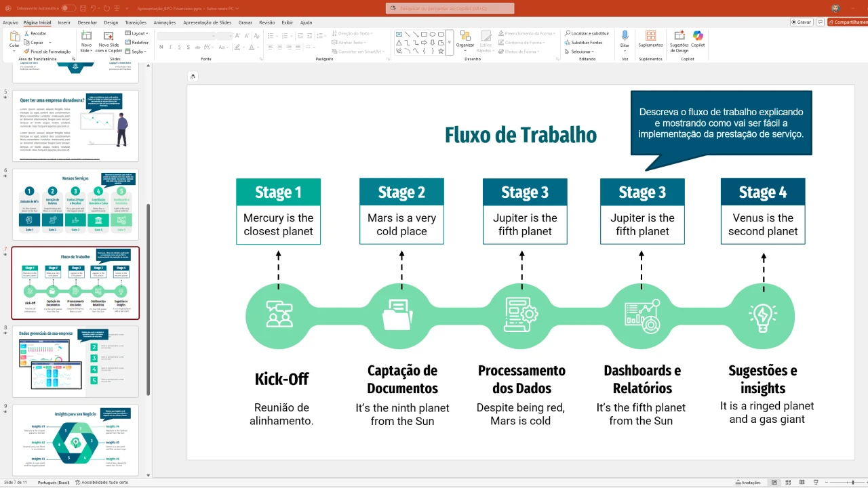
Task: Toggle the Salvamento Automático switch
Action: [68, 8]
